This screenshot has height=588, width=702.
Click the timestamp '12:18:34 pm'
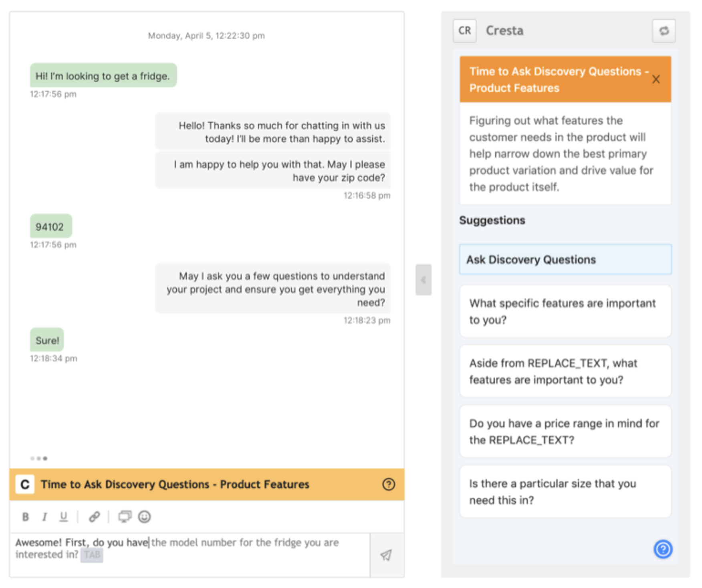click(x=53, y=358)
